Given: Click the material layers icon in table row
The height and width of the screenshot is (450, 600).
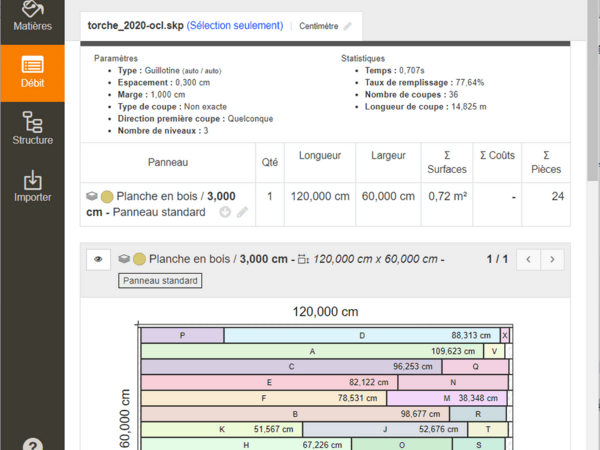Looking at the screenshot, I should pos(92,197).
